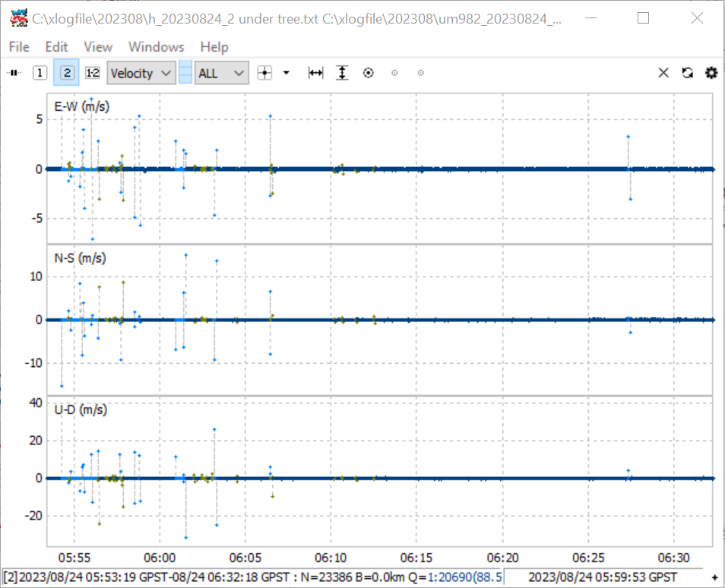Click the center on point crosshair icon
725x588 pixels.
click(264, 73)
